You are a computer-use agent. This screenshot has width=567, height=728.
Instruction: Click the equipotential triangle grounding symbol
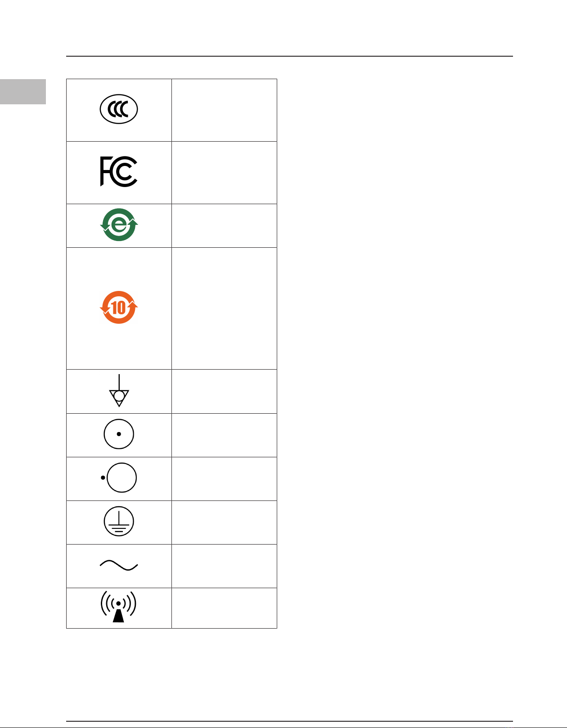tap(119, 390)
